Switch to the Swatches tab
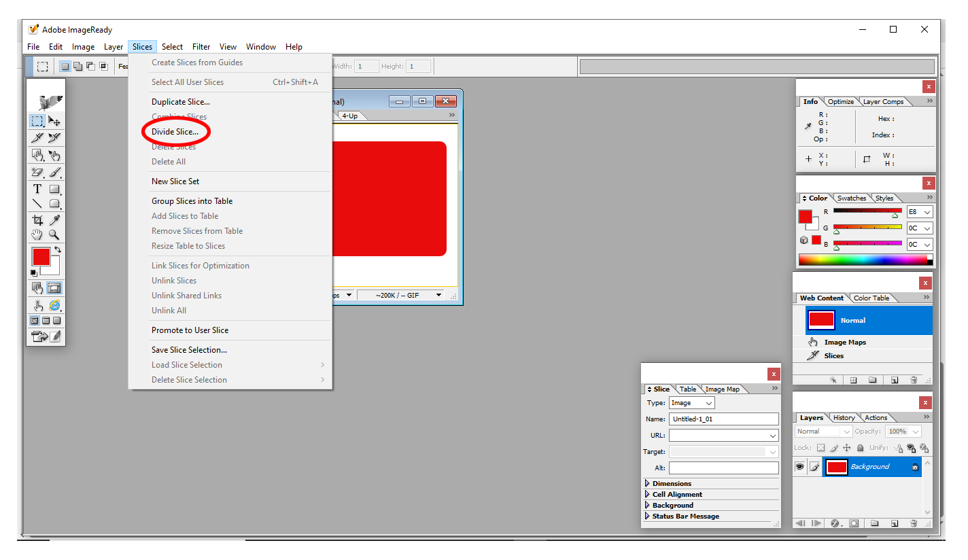The height and width of the screenshot is (560, 968). 851,198
